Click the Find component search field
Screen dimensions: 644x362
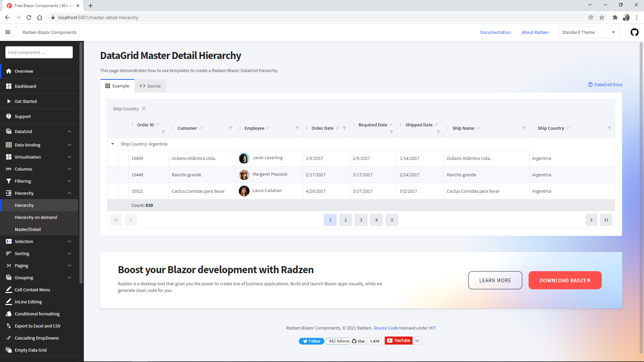click(39, 53)
